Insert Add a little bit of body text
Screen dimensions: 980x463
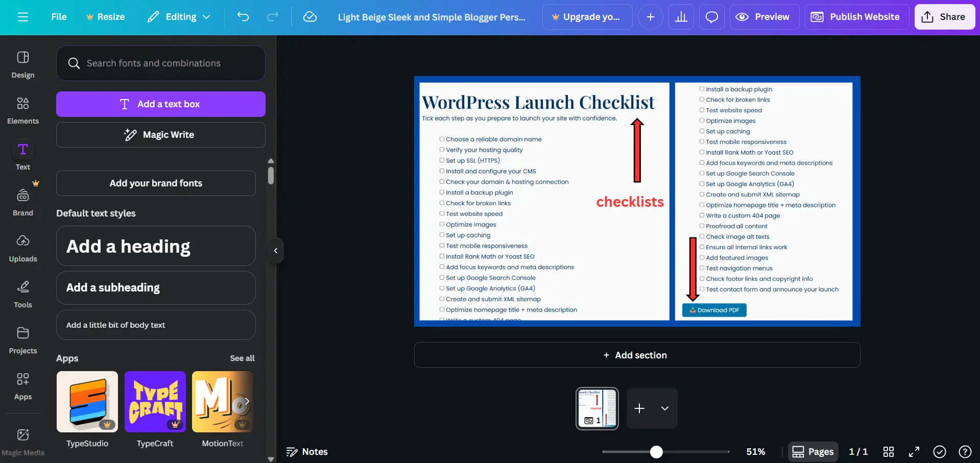coord(156,325)
